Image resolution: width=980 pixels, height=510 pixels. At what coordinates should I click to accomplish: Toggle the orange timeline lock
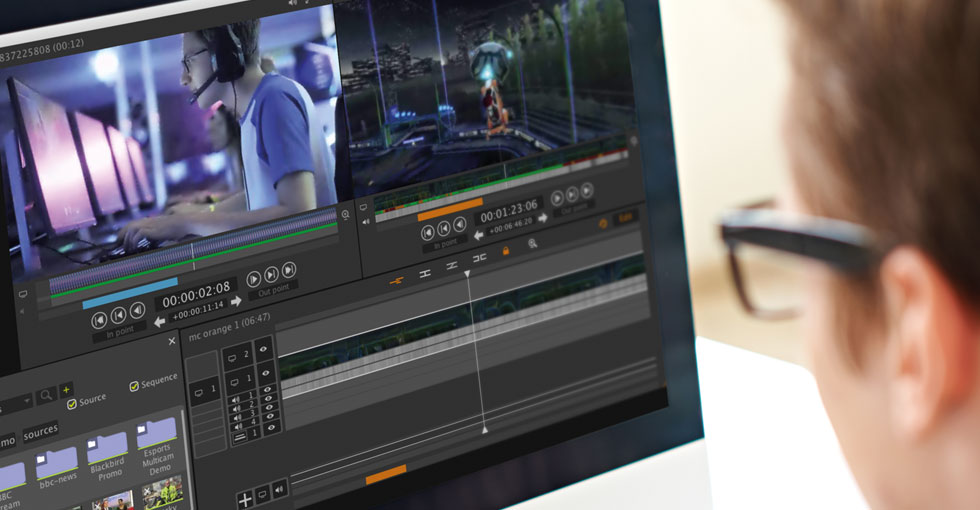tap(506, 251)
